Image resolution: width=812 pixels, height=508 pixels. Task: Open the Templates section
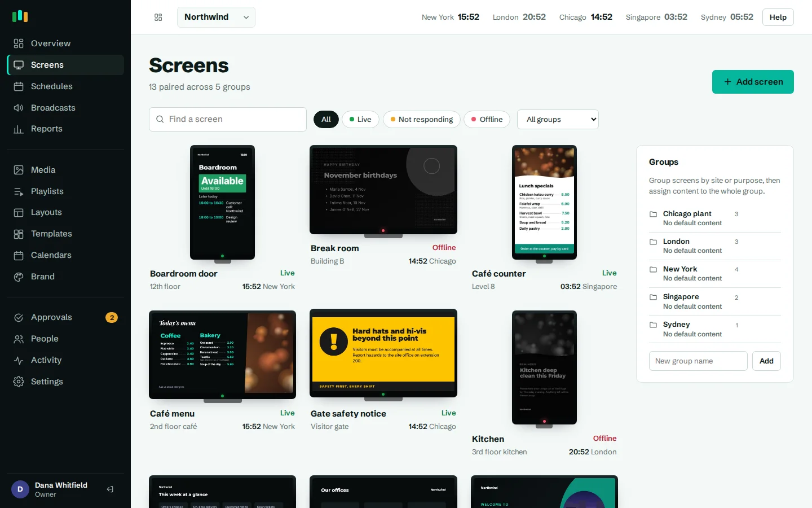pos(65,234)
